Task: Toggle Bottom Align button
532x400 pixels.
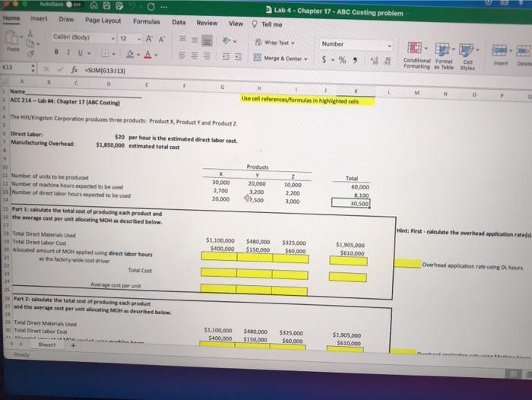Action: tap(207, 40)
